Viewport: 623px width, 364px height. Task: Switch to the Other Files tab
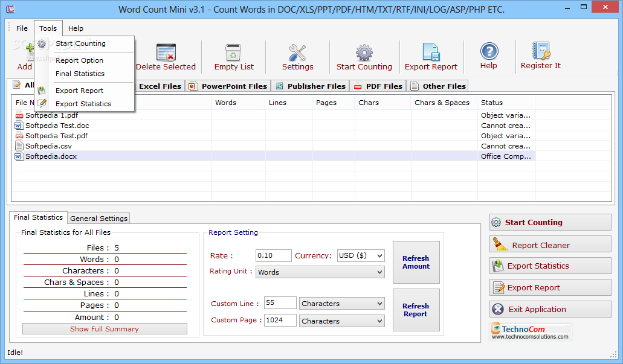point(438,86)
